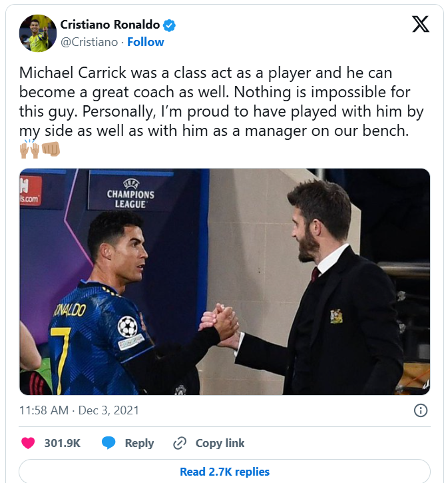Click the blue verified badge

[x=170, y=25]
